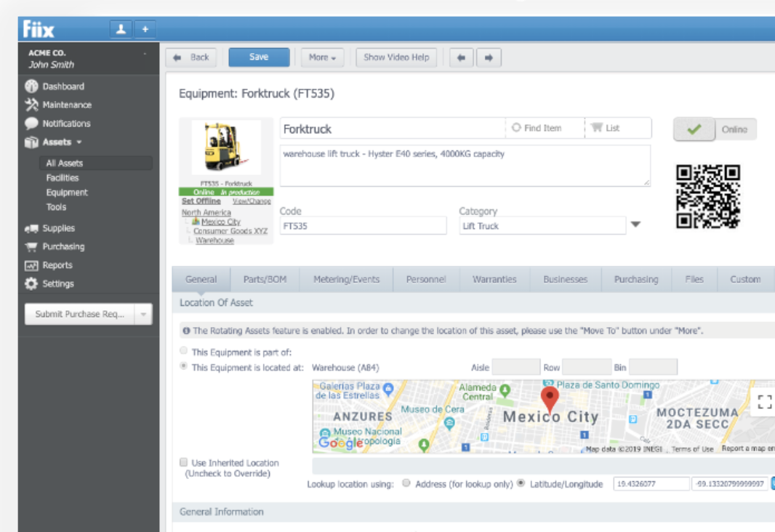The image size is (775, 532).
Task: Switch to the Parts/BOM tab
Action: coord(263,279)
